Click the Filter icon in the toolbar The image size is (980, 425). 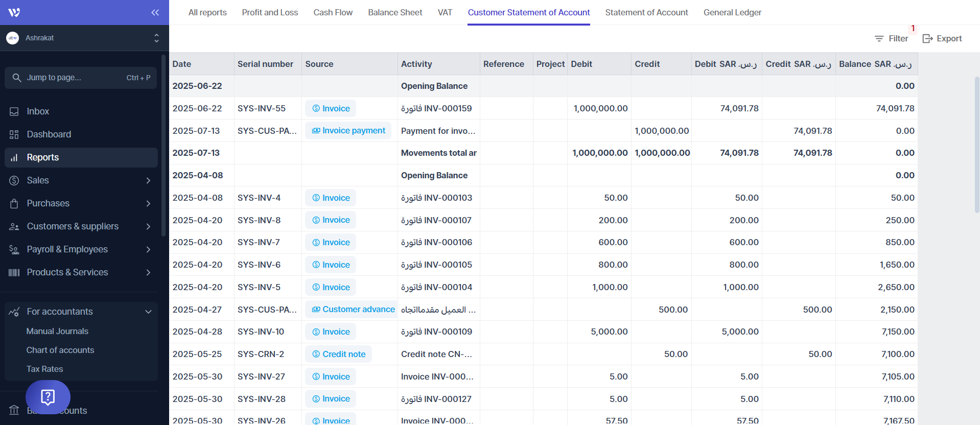pos(879,39)
